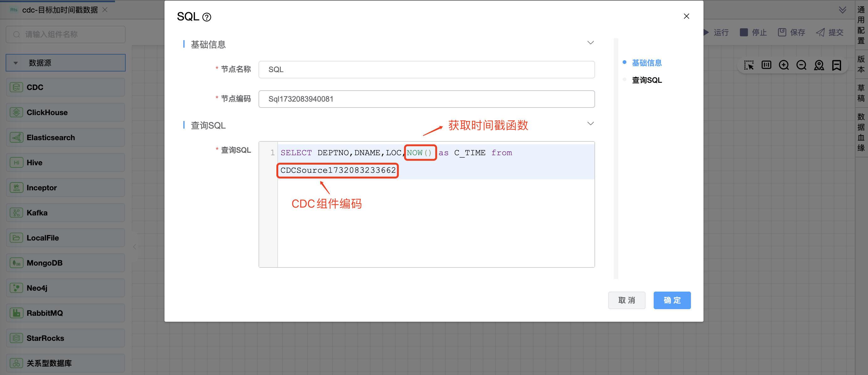Collapse the 基础信息 section chevron
868x375 pixels.
(x=590, y=43)
